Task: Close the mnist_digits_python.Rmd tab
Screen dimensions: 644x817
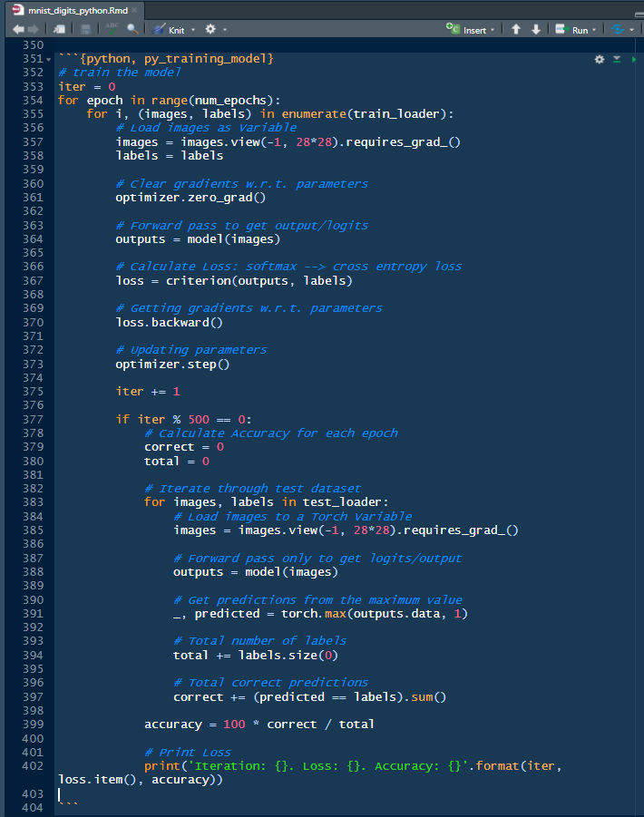Action: (x=134, y=9)
